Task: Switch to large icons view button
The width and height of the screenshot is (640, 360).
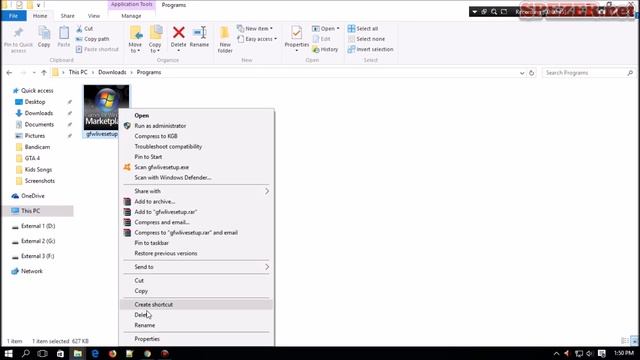Action: [634, 341]
